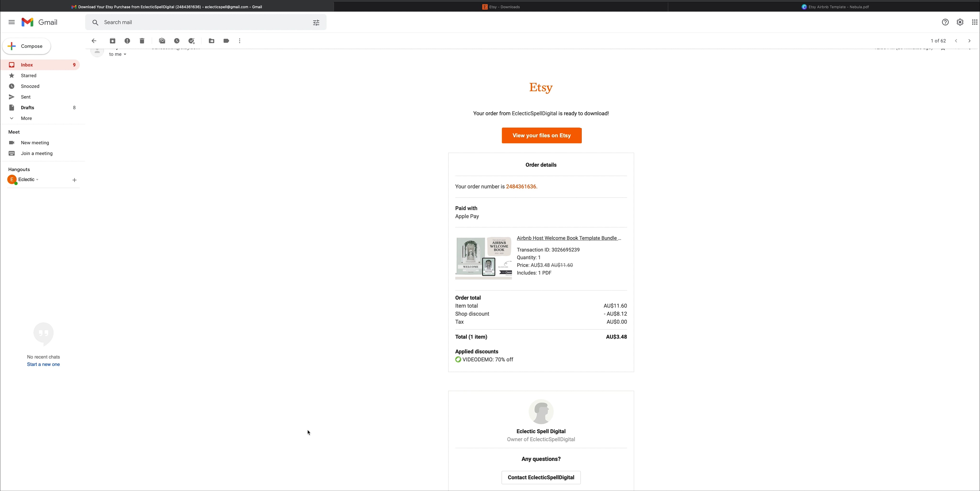
Task: Report spam using the exclamation icon
Action: (x=128, y=41)
